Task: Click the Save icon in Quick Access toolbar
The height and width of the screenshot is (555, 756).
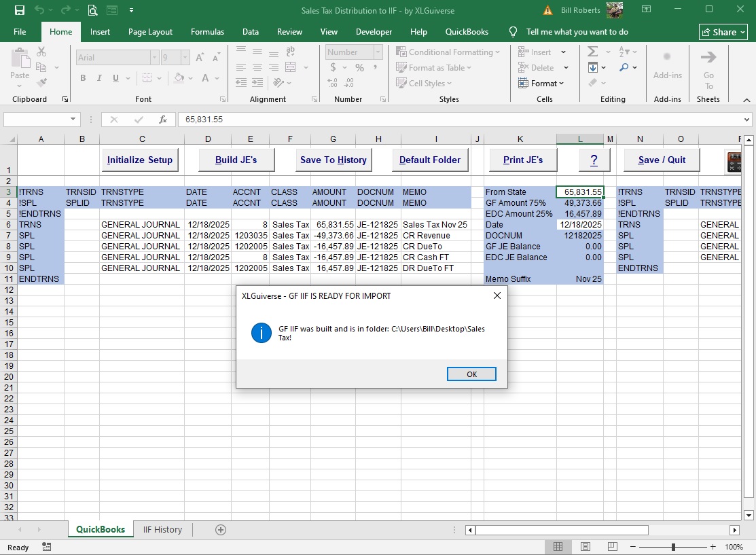Action: click(x=19, y=10)
